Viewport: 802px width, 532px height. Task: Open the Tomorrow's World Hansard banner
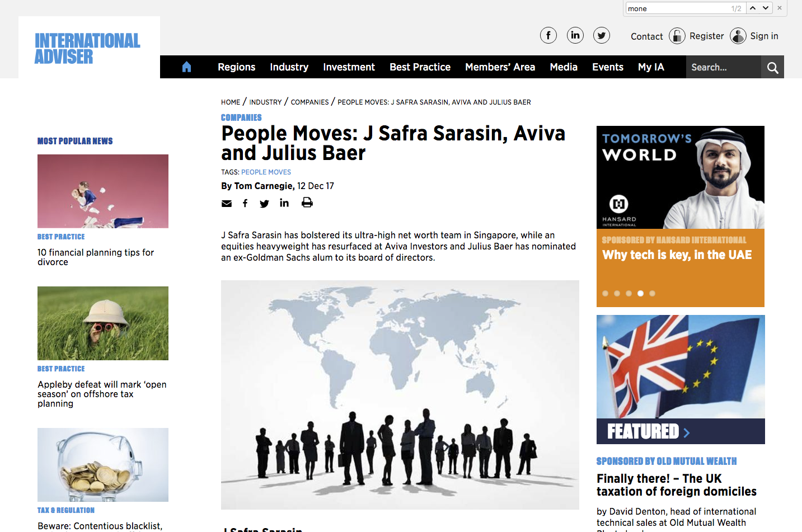point(681,177)
